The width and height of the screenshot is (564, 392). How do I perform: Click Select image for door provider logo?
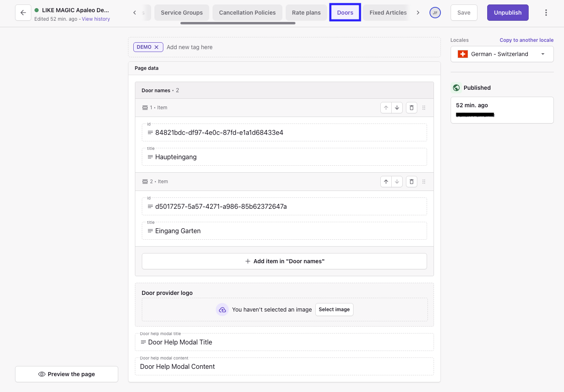(x=334, y=310)
